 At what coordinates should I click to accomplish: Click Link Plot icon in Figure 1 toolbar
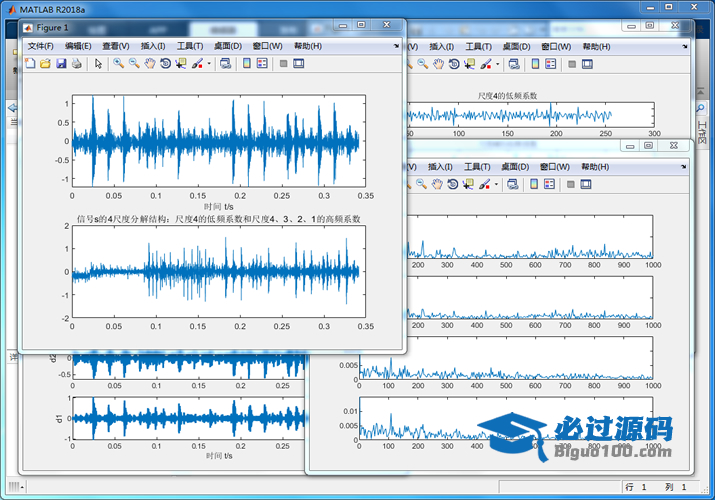225,64
